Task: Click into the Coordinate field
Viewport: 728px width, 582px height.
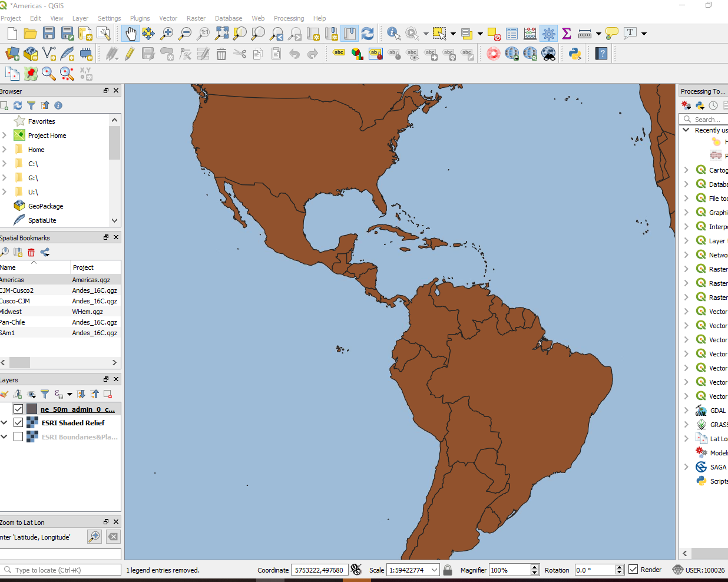Action: [319, 570]
